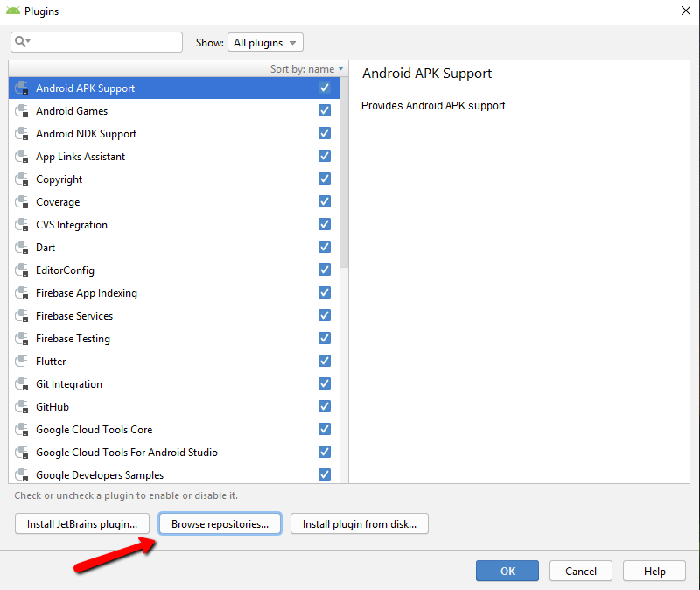Select the Android NDK Support plugin name
Viewport: 700px width, 590px height.
[86, 134]
